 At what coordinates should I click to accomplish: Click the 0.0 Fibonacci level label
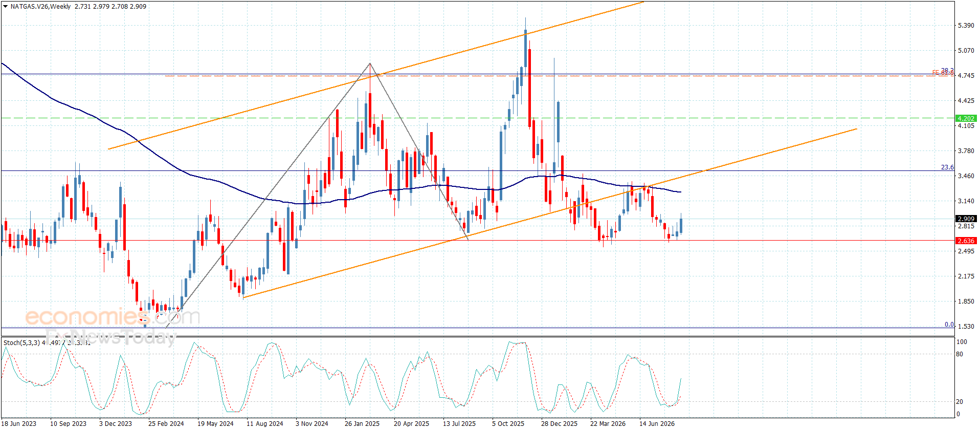(949, 325)
